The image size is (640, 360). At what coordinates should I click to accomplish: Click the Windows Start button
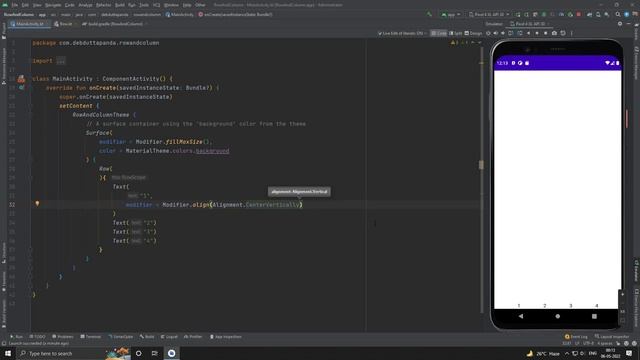[x=8, y=353]
